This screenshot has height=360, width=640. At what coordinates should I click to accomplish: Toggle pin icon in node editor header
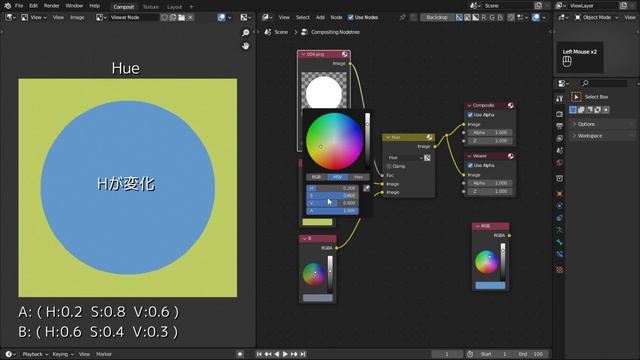402,17
